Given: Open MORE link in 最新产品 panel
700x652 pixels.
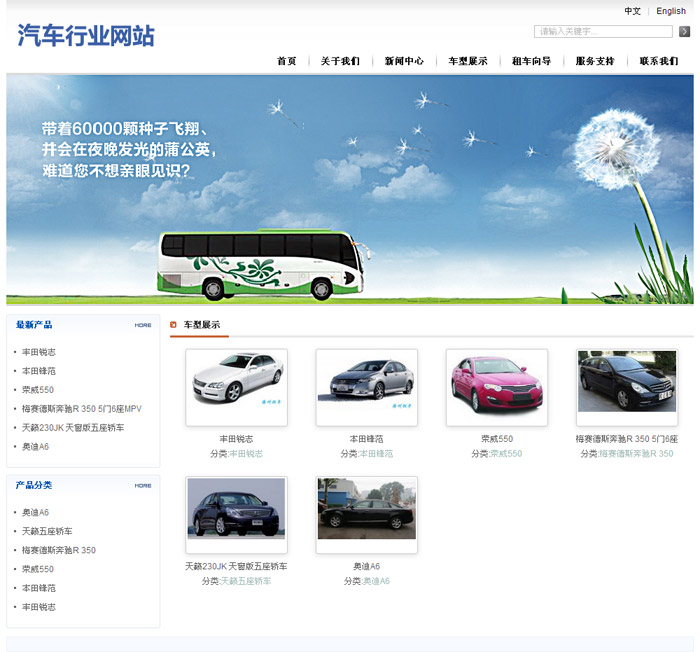Looking at the screenshot, I should click(x=143, y=325).
